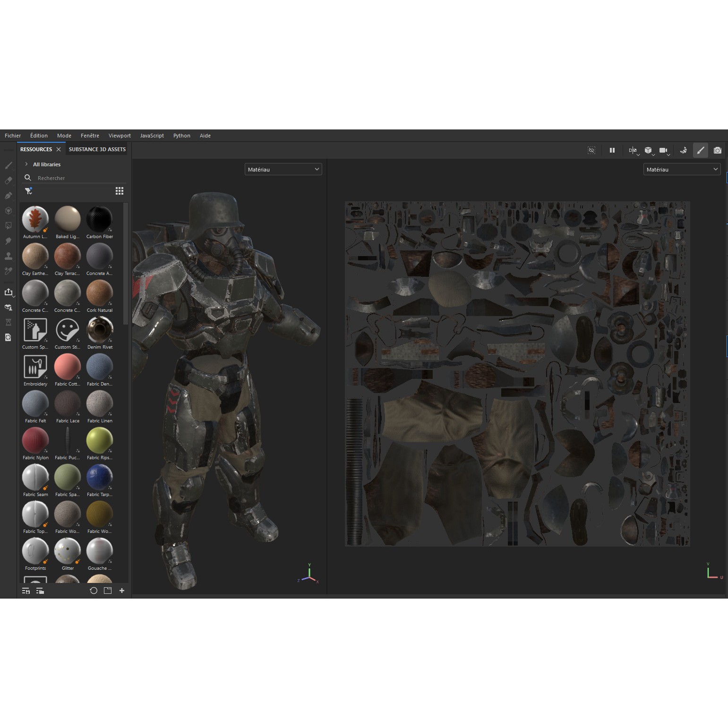Click the Embroidery resource icon

tap(35, 370)
